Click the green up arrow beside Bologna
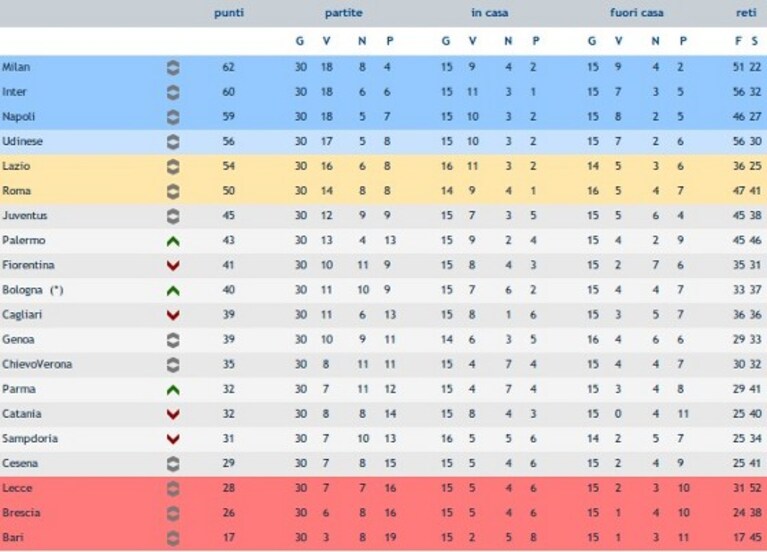Viewport: 767px width, 552px height. click(173, 291)
